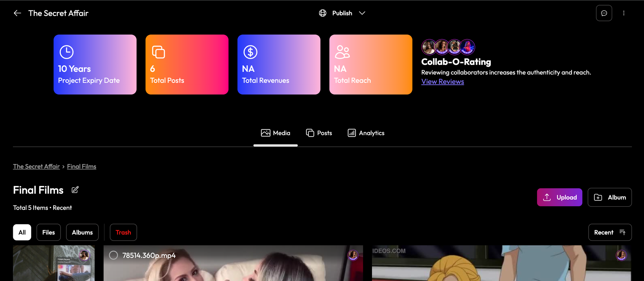Select the 78514.360p.mp4 video radio circle
The image size is (644, 281).
[113, 255]
